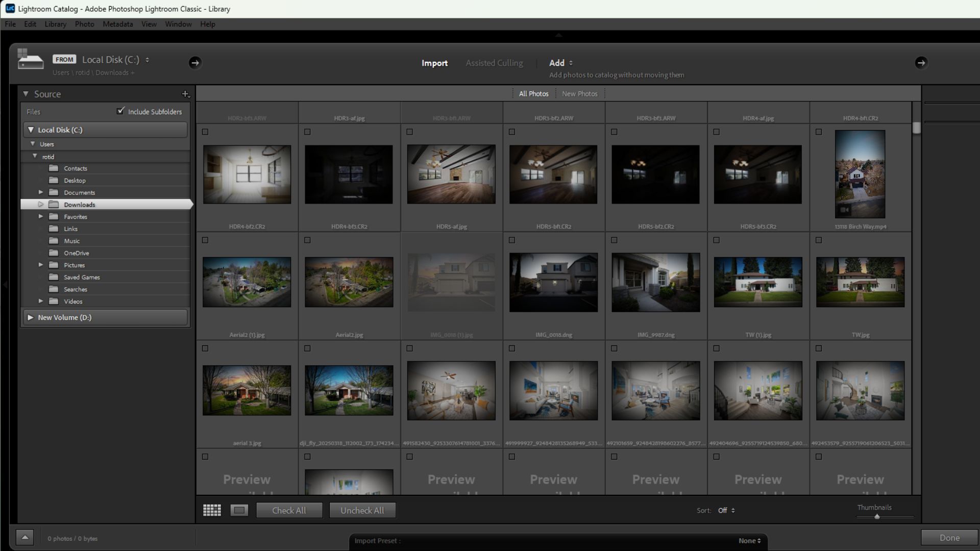Click the Lightroom Classic app icon in title bar
This screenshot has width=980, height=551.
[10, 9]
